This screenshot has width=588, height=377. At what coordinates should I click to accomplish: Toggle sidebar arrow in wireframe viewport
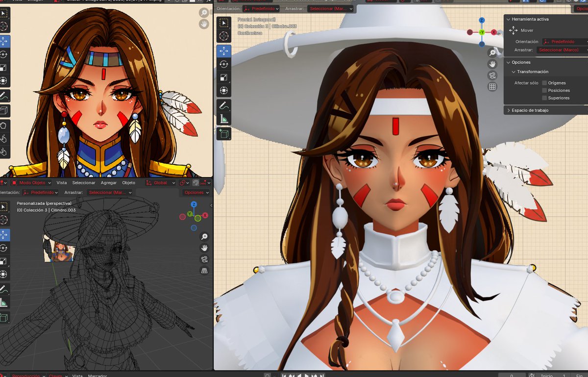pyautogui.click(x=211, y=205)
